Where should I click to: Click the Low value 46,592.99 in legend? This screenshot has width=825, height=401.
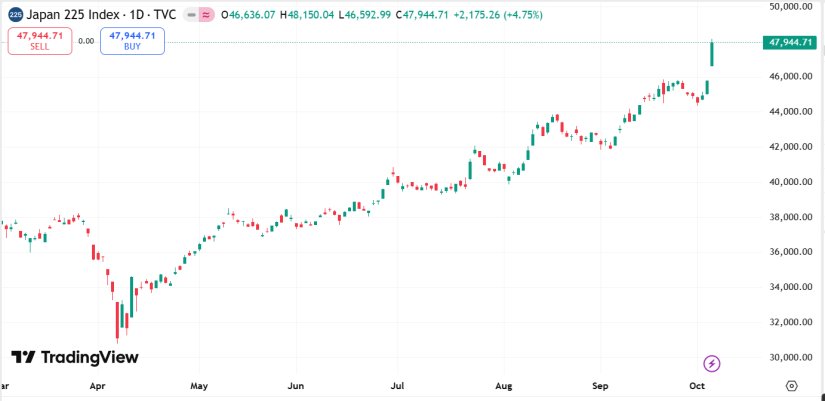[x=369, y=15]
